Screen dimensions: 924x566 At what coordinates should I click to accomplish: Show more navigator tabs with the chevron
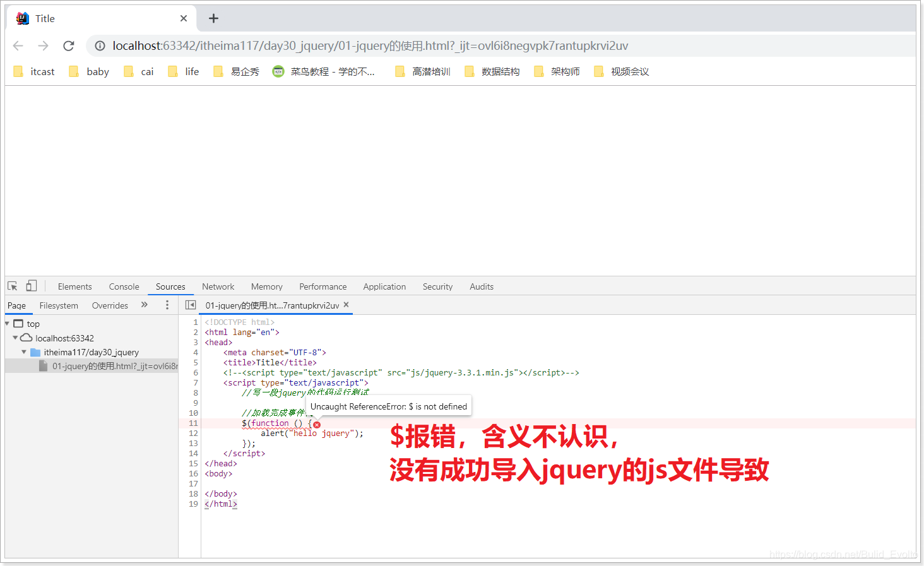(x=144, y=305)
